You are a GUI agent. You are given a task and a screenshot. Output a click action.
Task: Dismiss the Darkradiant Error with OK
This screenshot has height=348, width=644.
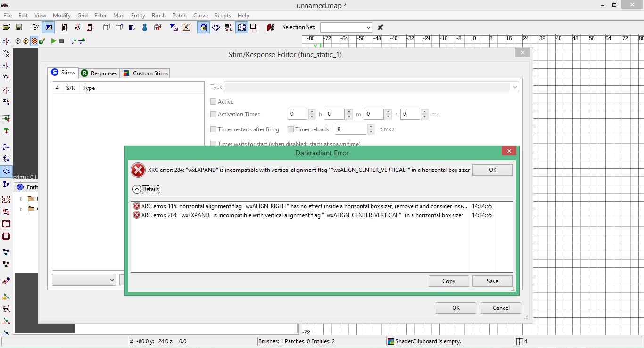point(492,170)
